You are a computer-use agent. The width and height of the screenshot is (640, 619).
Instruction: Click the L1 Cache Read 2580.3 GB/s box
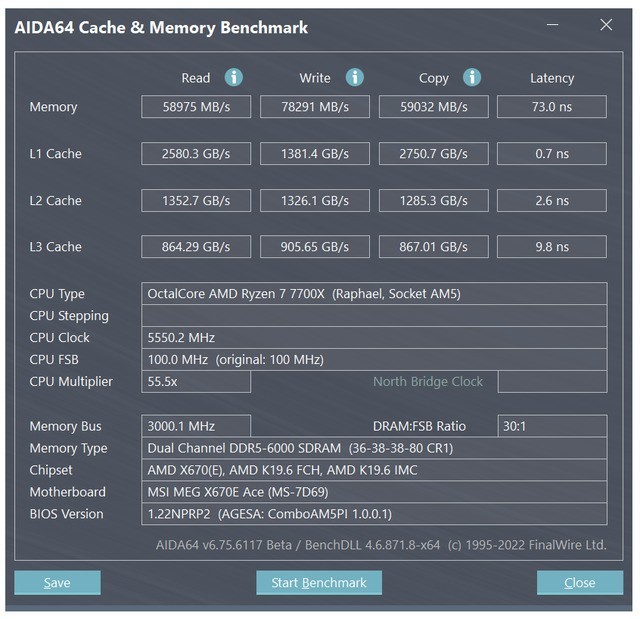click(x=196, y=154)
